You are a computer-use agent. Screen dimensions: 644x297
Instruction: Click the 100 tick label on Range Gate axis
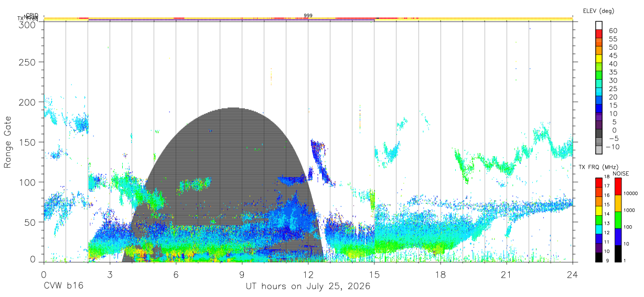tap(29, 182)
